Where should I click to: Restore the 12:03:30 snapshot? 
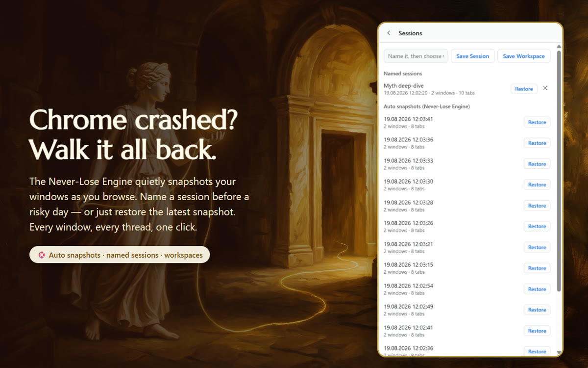(537, 185)
